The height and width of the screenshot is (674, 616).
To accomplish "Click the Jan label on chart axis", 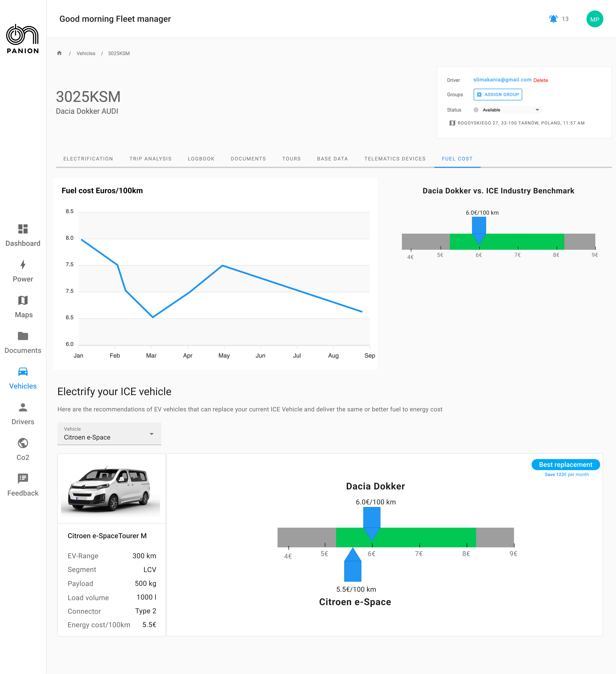I will [x=78, y=355].
